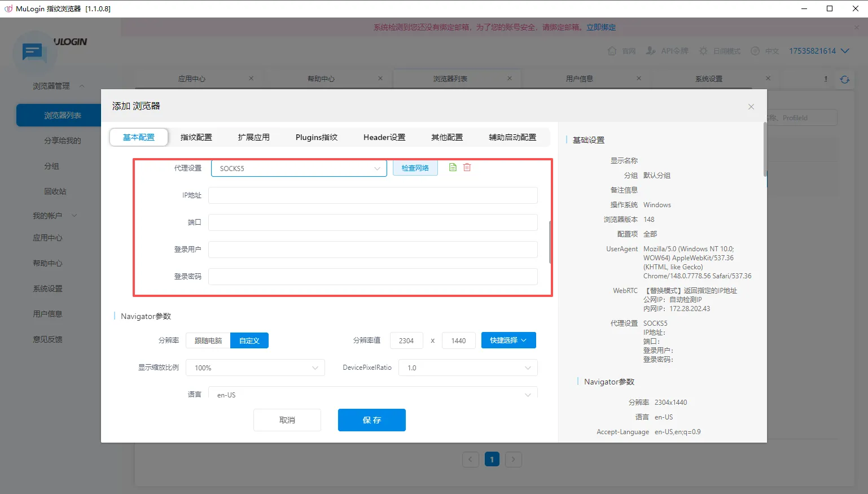
Task: Click the resolution height field 1440
Action: pyautogui.click(x=458, y=340)
